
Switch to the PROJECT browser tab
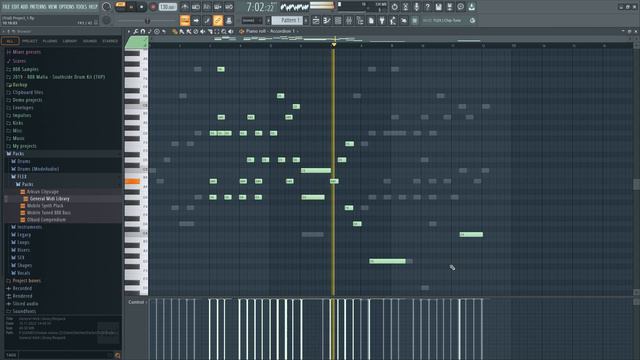coord(29,41)
